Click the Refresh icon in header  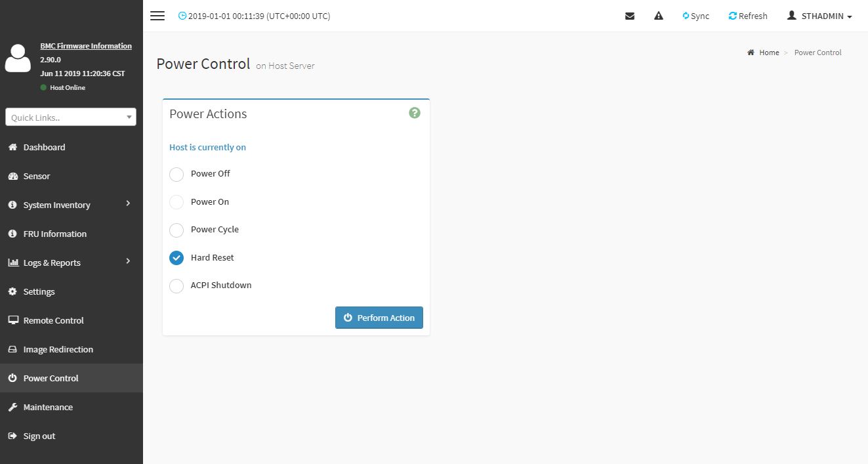pyautogui.click(x=733, y=16)
